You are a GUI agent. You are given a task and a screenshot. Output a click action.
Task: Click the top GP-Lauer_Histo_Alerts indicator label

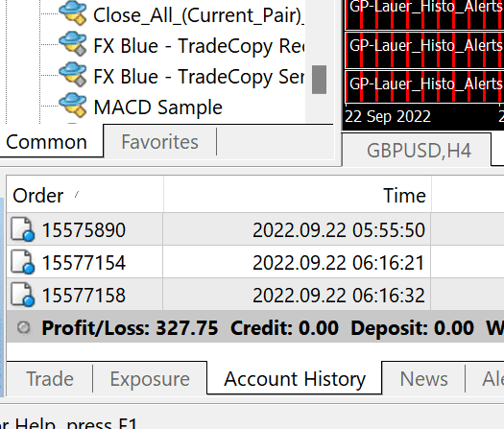point(426,7)
